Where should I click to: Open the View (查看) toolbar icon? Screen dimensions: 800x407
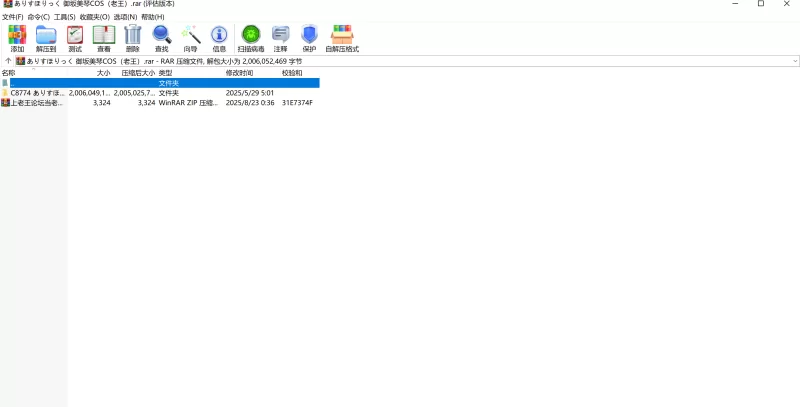click(x=104, y=39)
